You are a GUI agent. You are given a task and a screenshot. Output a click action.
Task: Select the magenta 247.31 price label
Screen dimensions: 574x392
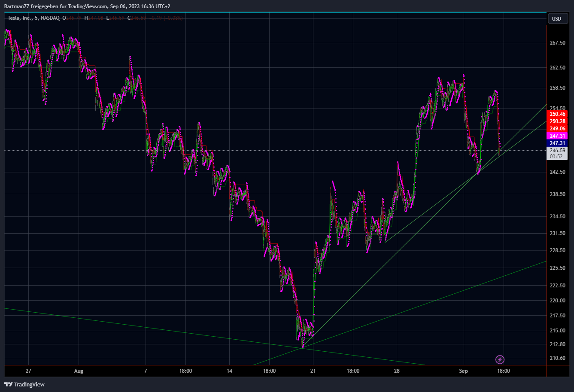click(x=557, y=136)
